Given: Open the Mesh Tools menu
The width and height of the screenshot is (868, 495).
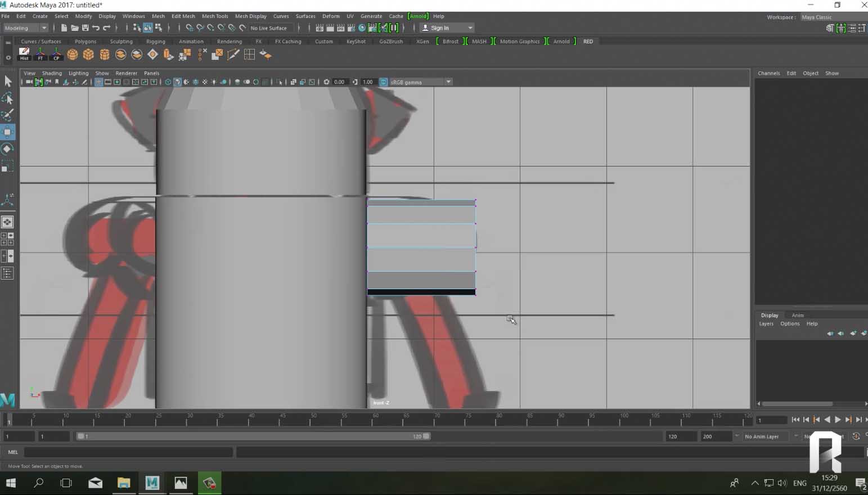Looking at the screenshot, I should [x=215, y=16].
